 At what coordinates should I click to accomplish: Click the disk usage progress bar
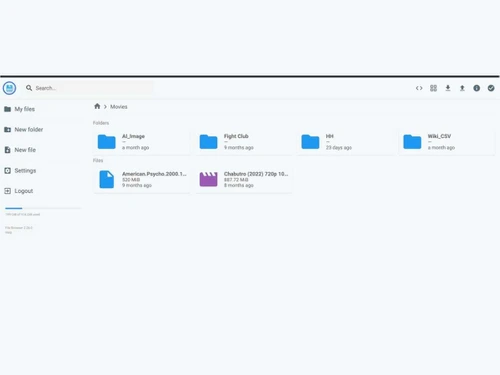(x=43, y=208)
